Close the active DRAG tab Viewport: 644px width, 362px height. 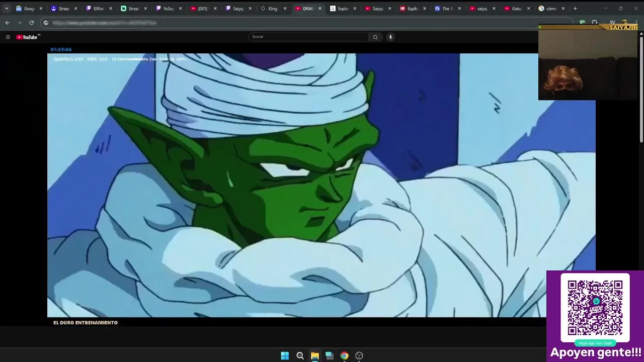tap(319, 9)
